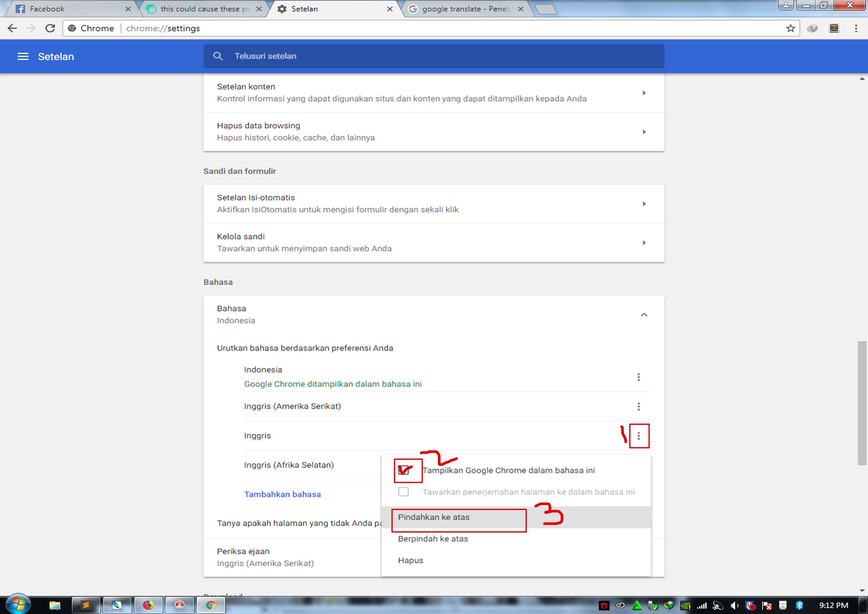Image resolution: width=868 pixels, height=614 pixels.
Task: Reload the current page
Action: pos(50,28)
